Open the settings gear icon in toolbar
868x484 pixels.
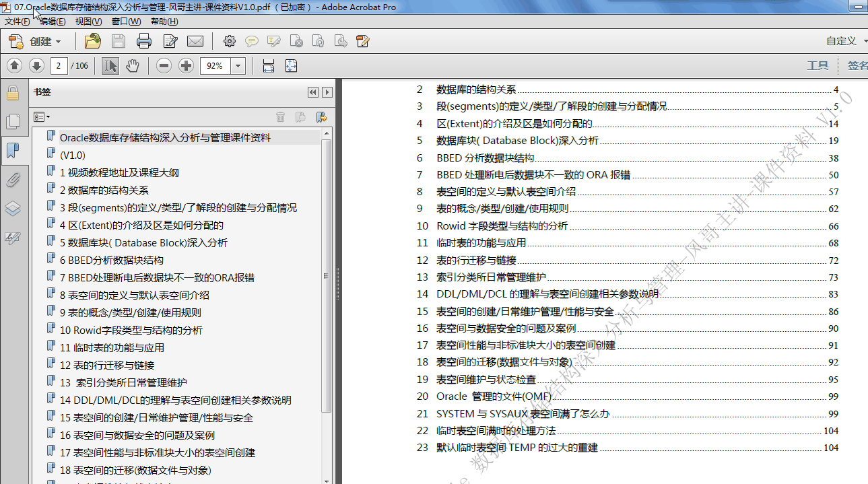pos(230,42)
